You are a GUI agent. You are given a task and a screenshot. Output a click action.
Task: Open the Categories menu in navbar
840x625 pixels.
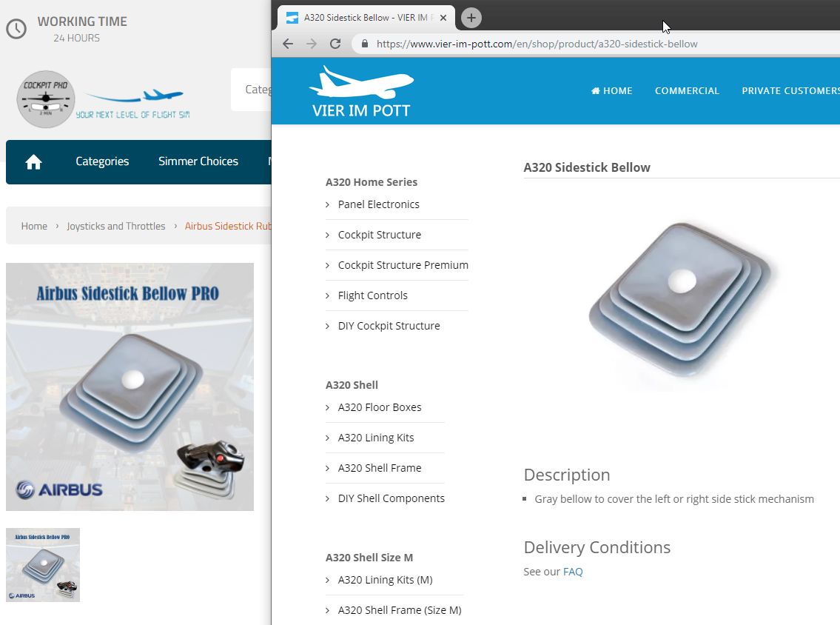(x=102, y=161)
